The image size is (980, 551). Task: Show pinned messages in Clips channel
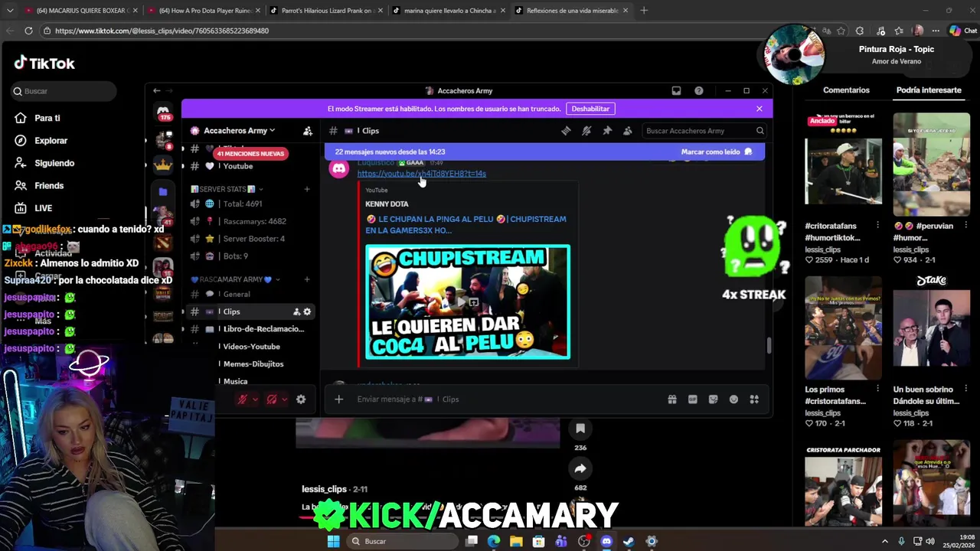point(607,131)
